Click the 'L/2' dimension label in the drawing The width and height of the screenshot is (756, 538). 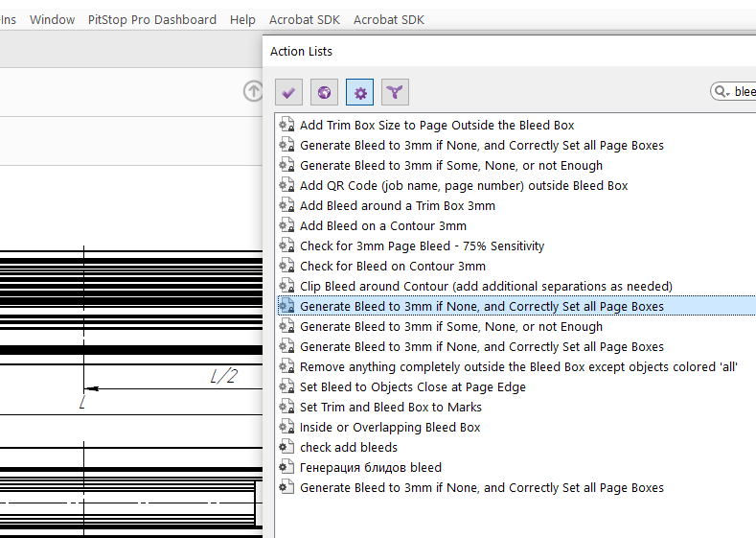(224, 376)
